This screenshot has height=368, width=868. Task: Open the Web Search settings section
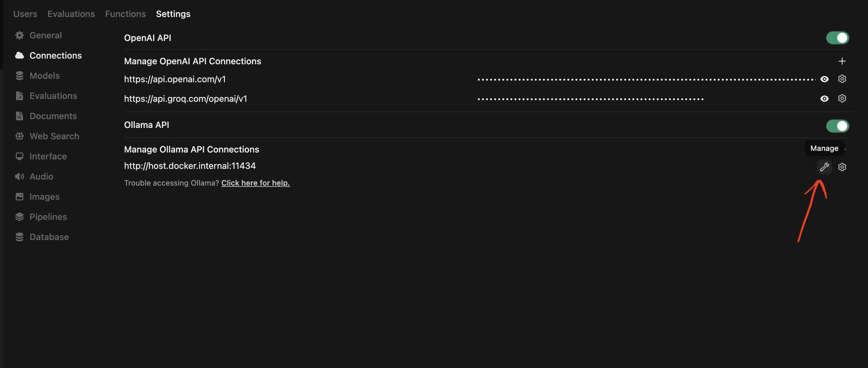[54, 136]
